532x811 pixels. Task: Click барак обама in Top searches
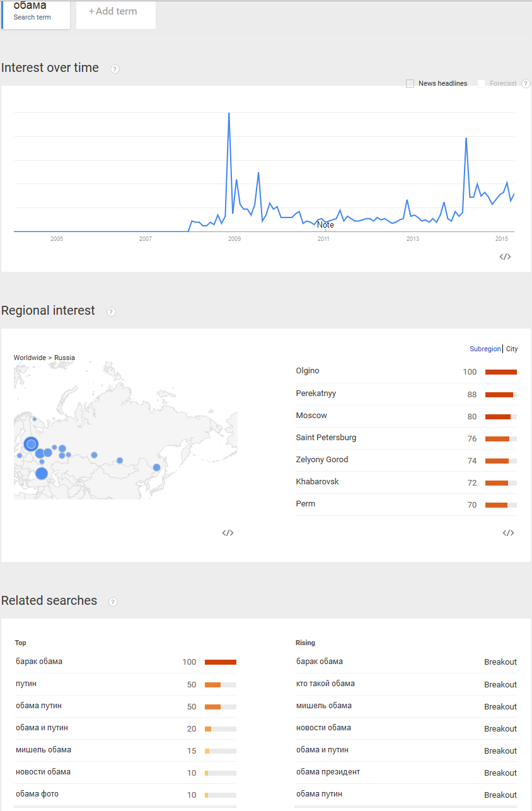point(39,662)
